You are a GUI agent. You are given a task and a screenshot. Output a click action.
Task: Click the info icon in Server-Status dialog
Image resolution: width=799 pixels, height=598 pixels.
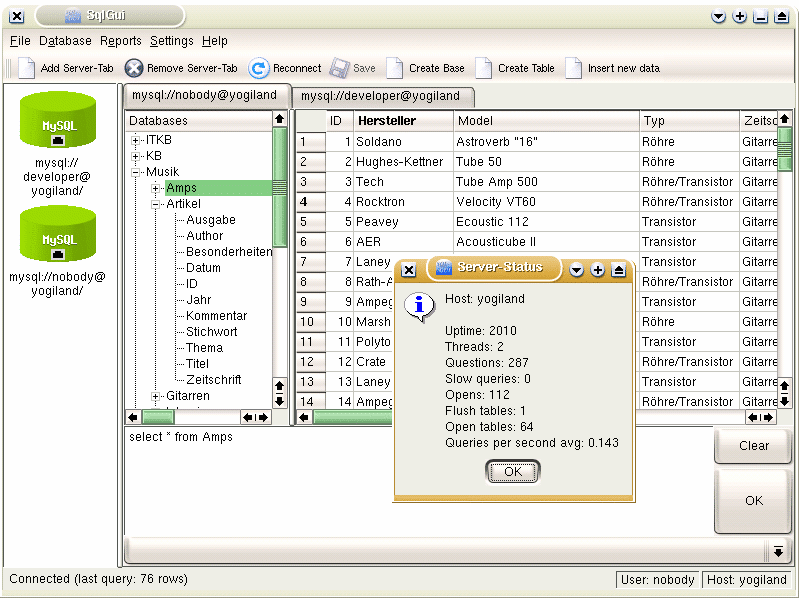tap(419, 307)
